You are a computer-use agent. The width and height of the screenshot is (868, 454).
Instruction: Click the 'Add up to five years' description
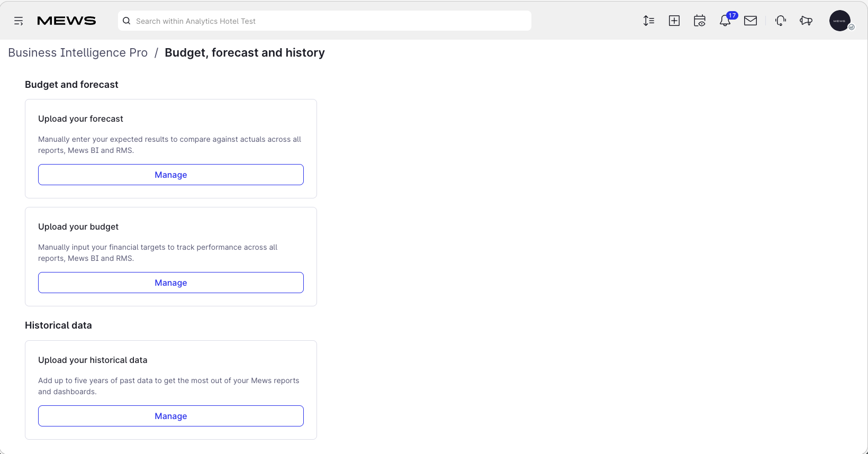(169, 386)
